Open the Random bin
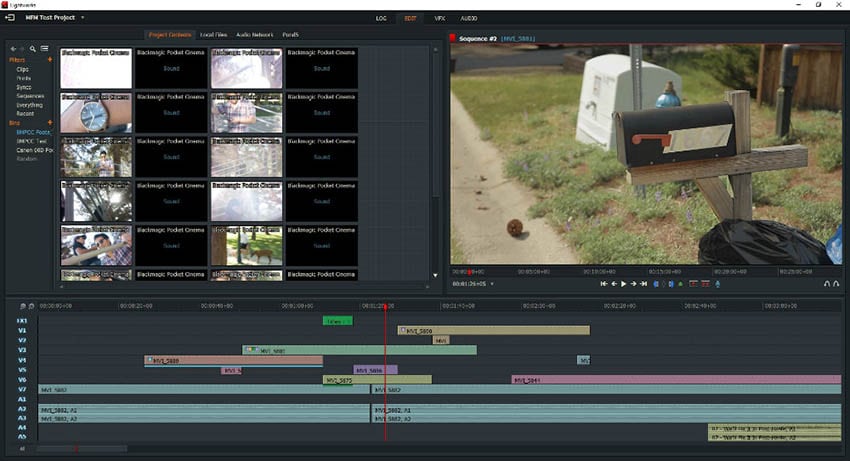 pyautogui.click(x=27, y=159)
